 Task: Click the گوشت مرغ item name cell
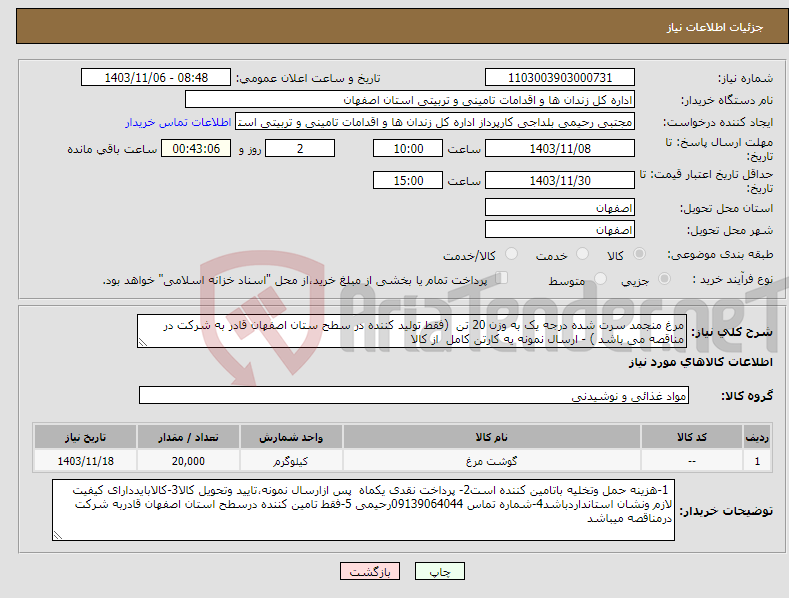[492, 461]
